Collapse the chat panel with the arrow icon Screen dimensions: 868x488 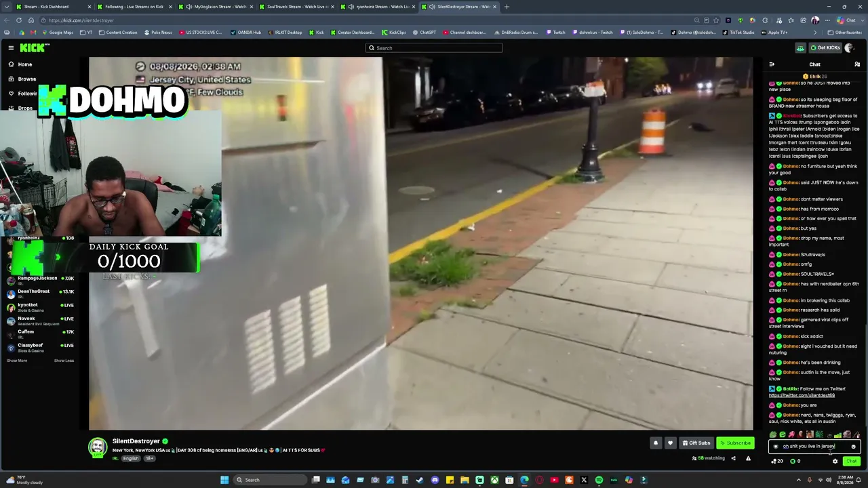772,64
